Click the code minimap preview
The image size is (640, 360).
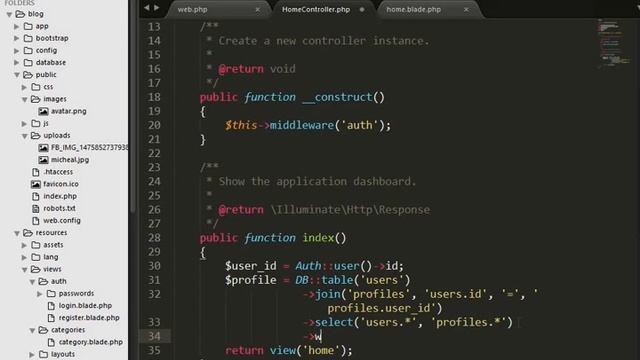click(614, 43)
